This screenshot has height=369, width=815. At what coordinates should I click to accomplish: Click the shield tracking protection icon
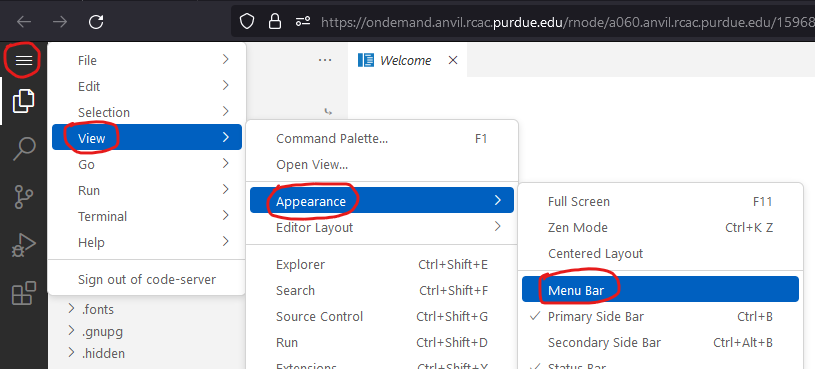[247, 21]
